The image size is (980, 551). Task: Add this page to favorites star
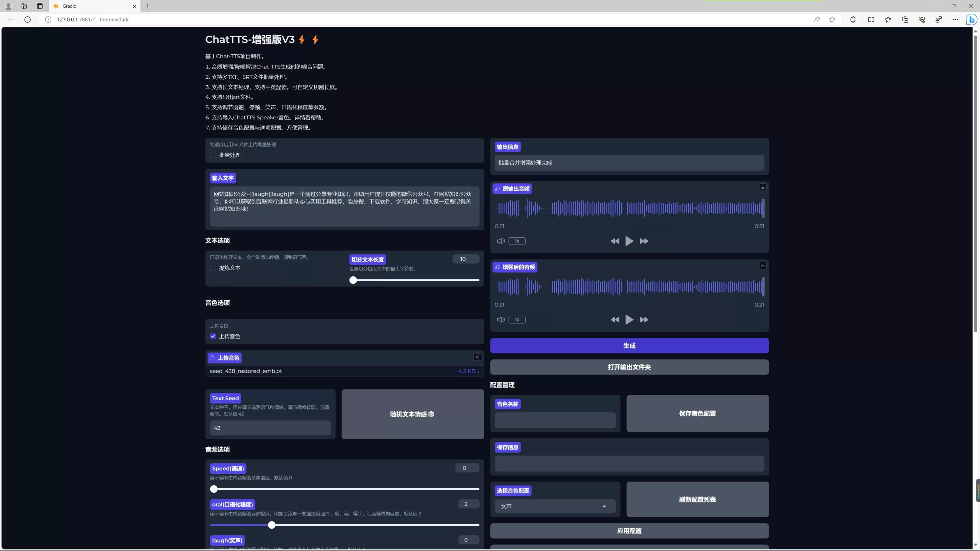point(832,20)
